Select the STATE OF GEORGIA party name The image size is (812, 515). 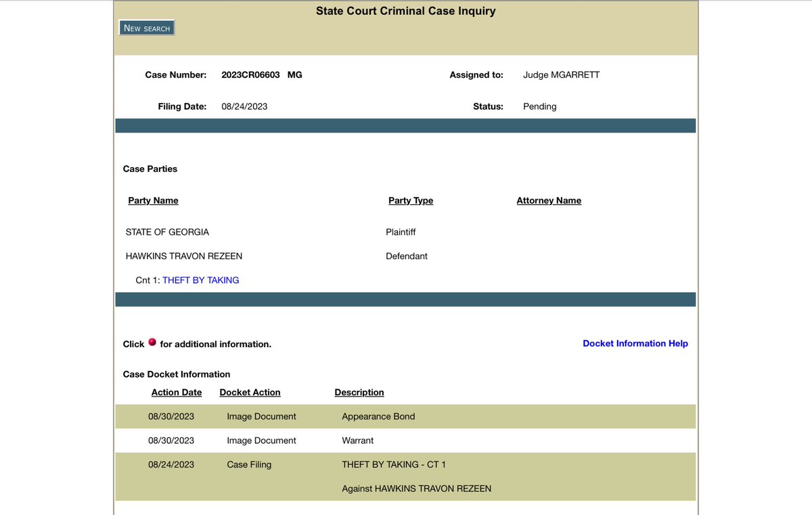click(167, 232)
